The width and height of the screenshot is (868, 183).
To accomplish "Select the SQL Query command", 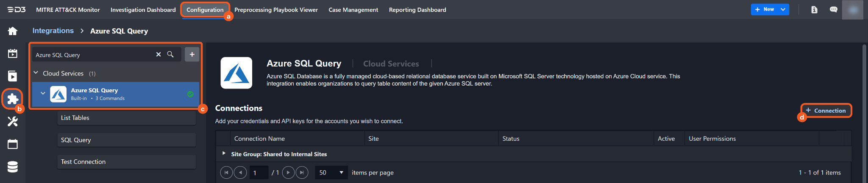I will [126, 140].
